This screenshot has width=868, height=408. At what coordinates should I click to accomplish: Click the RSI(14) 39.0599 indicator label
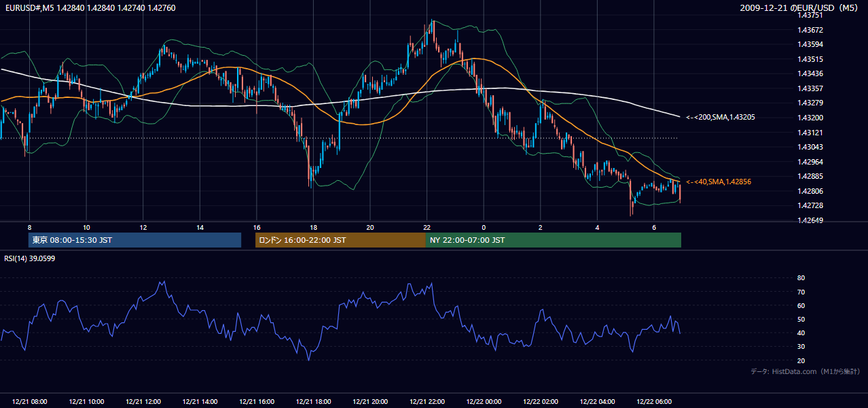click(29, 258)
